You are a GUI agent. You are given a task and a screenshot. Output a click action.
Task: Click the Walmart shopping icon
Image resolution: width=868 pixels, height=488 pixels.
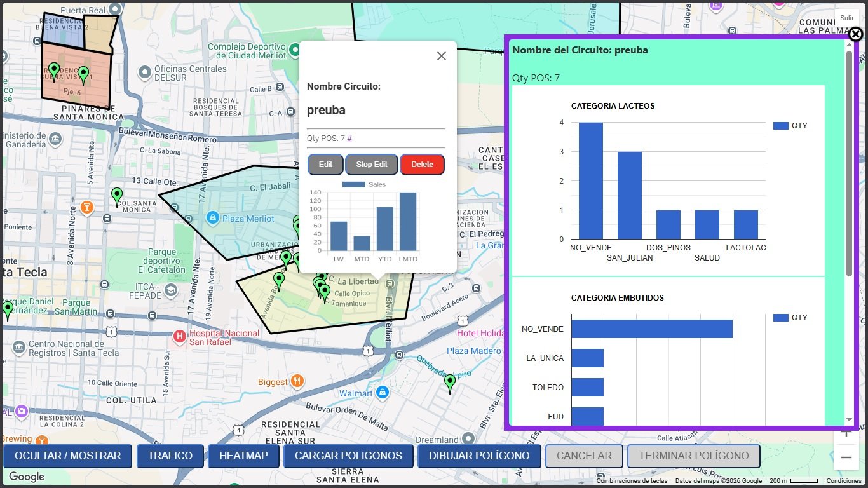[382, 393]
